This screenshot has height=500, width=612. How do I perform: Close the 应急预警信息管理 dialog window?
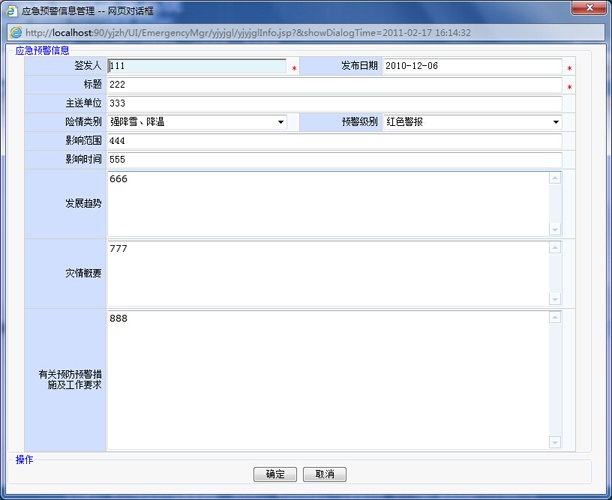[x=584, y=9]
